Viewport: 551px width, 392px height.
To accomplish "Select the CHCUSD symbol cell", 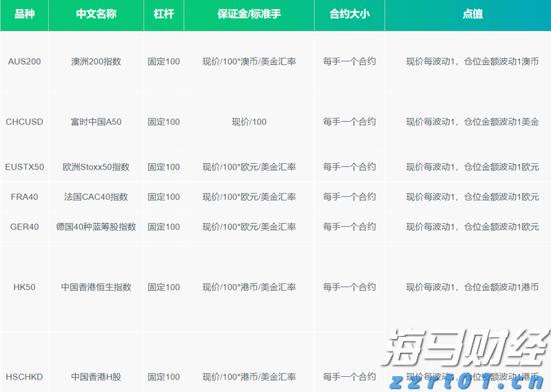I will (x=24, y=122).
